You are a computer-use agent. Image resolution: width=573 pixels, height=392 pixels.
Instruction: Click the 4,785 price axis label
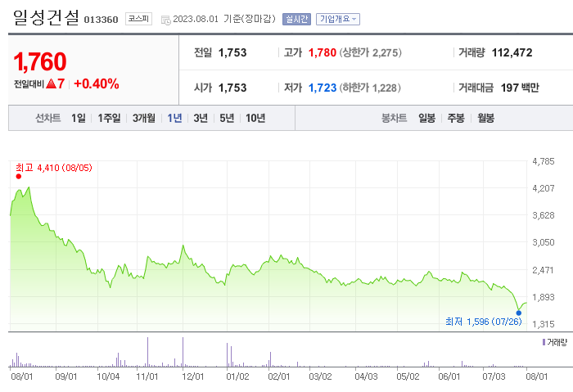(544, 161)
